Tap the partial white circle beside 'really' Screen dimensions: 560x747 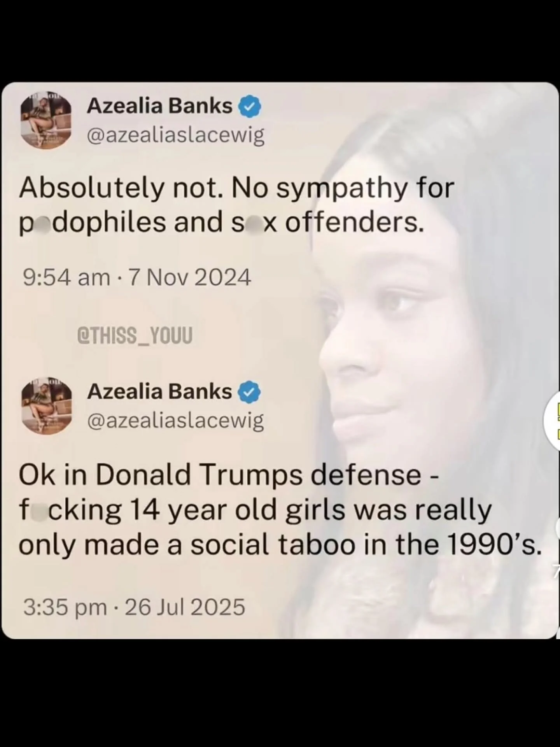coord(557,528)
